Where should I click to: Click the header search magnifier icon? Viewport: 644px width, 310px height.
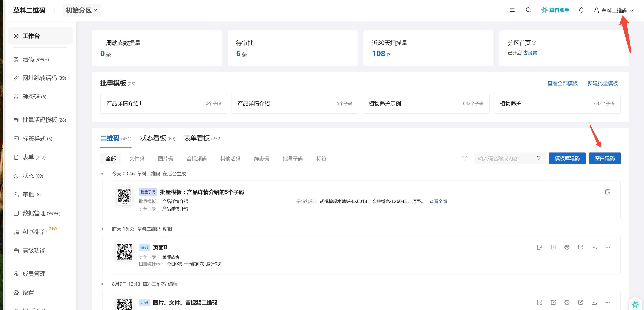pos(528,10)
